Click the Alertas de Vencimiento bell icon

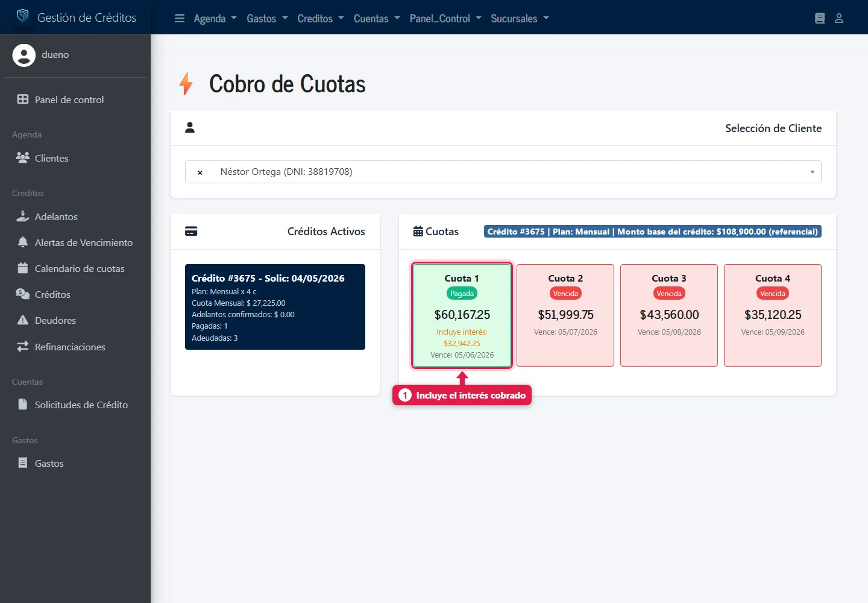[x=23, y=242]
